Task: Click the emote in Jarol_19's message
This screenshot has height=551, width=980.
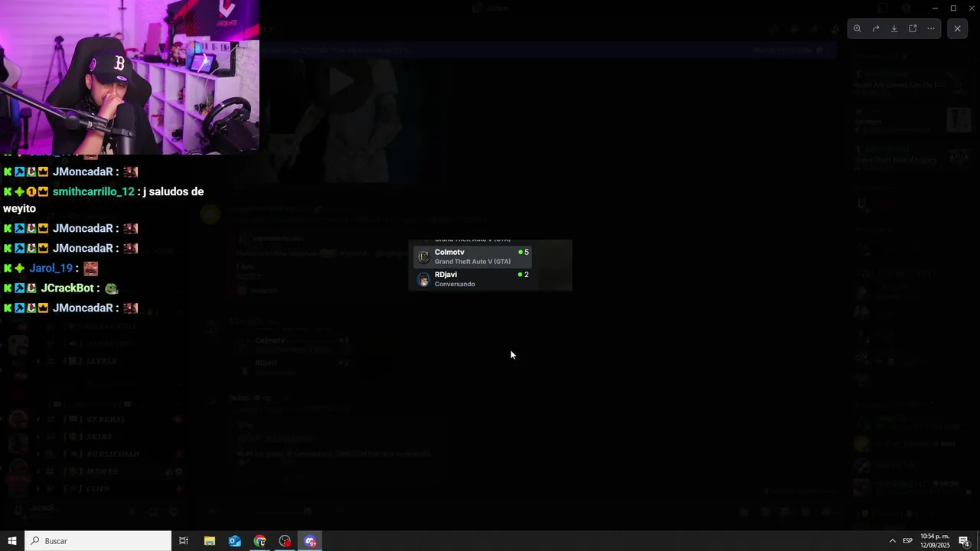Action: 90,268
